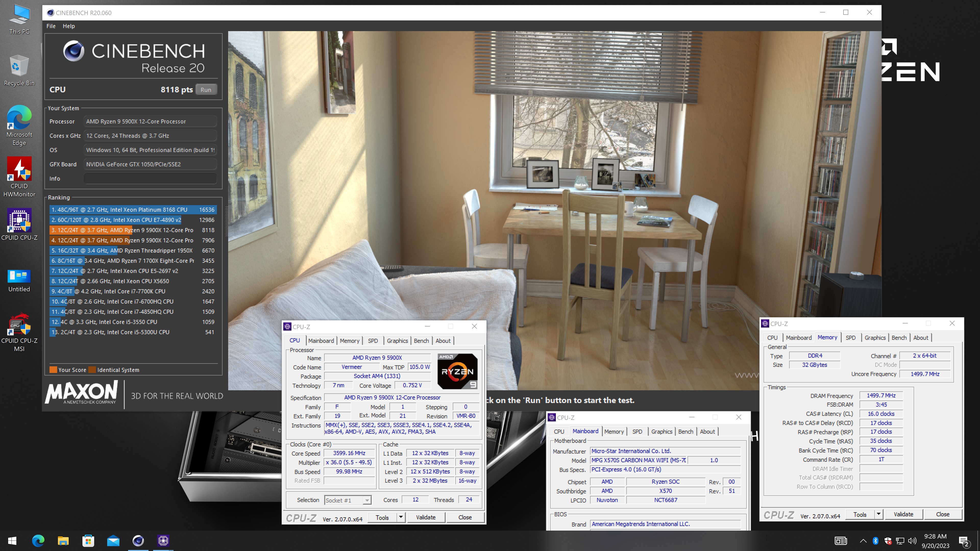This screenshot has height=551, width=980.
Task: Open CPUID CPU-Z MSI desktop shortcut
Action: (x=19, y=332)
